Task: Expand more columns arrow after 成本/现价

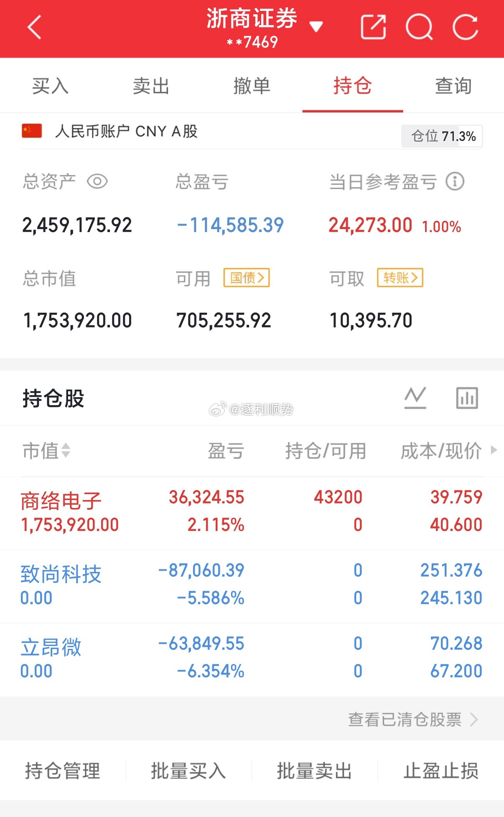Action: pyautogui.click(x=494, y=450)
